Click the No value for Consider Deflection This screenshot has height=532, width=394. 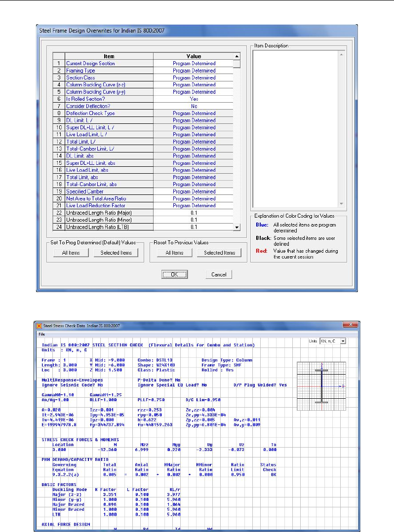click(x=194, y=106)
